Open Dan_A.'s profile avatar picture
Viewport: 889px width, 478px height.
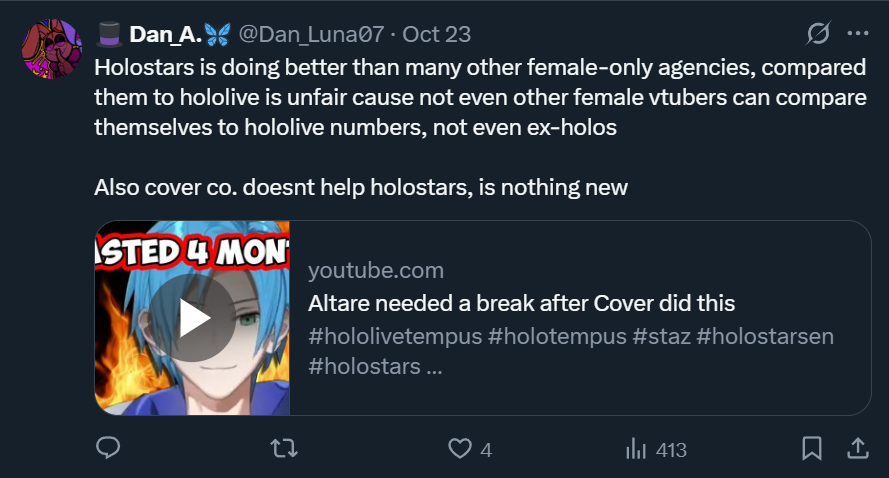(52, 49)
